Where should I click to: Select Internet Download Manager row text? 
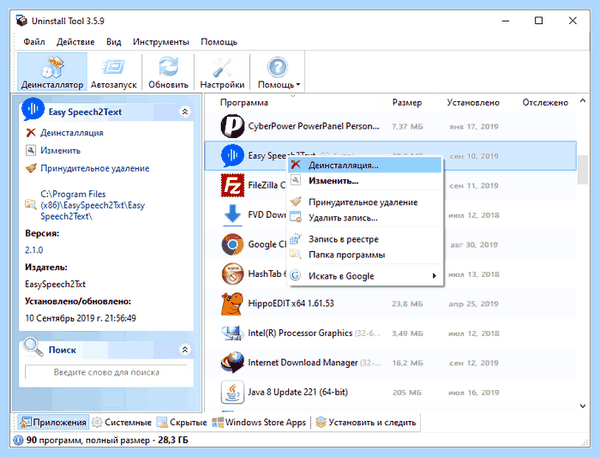(303, 362)
